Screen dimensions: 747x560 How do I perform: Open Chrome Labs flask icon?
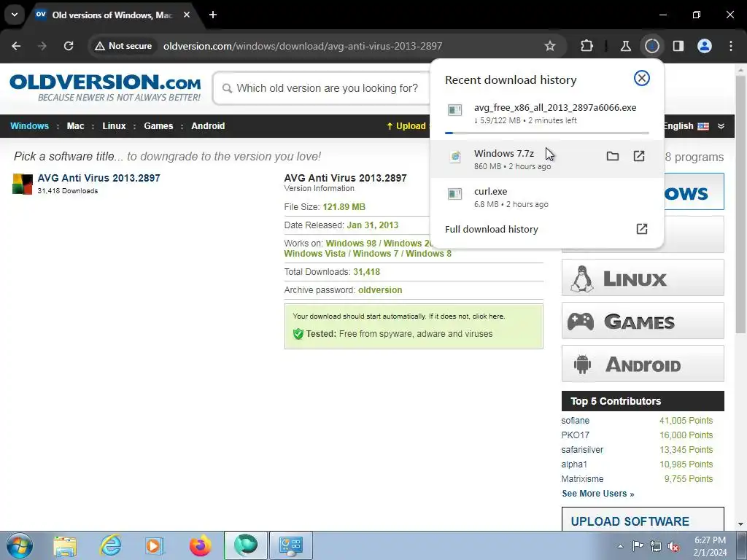coord(625,46)
